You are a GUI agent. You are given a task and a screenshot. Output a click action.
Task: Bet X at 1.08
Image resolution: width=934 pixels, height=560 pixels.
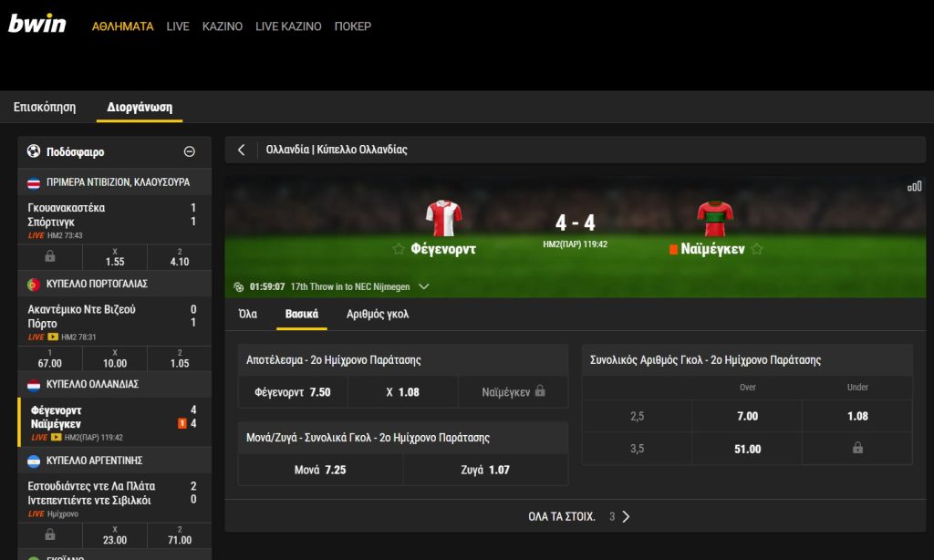[x=402, y=392]
